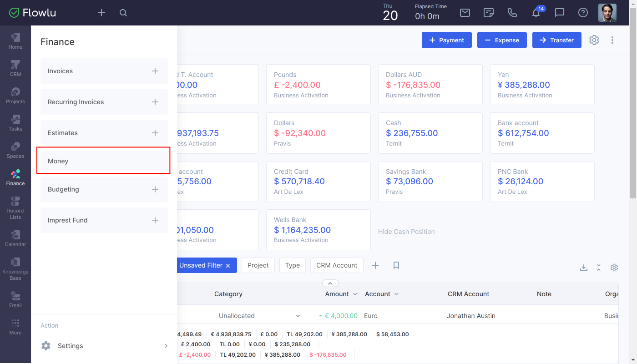Click the search magnifier icon
The height and width of the screenshot is (364, 637).
(x=123, y=13)
